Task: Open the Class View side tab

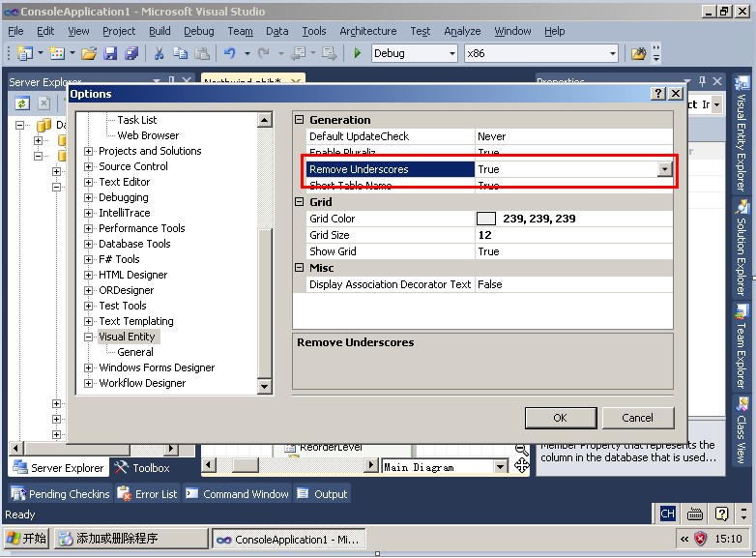Action: 741,430
